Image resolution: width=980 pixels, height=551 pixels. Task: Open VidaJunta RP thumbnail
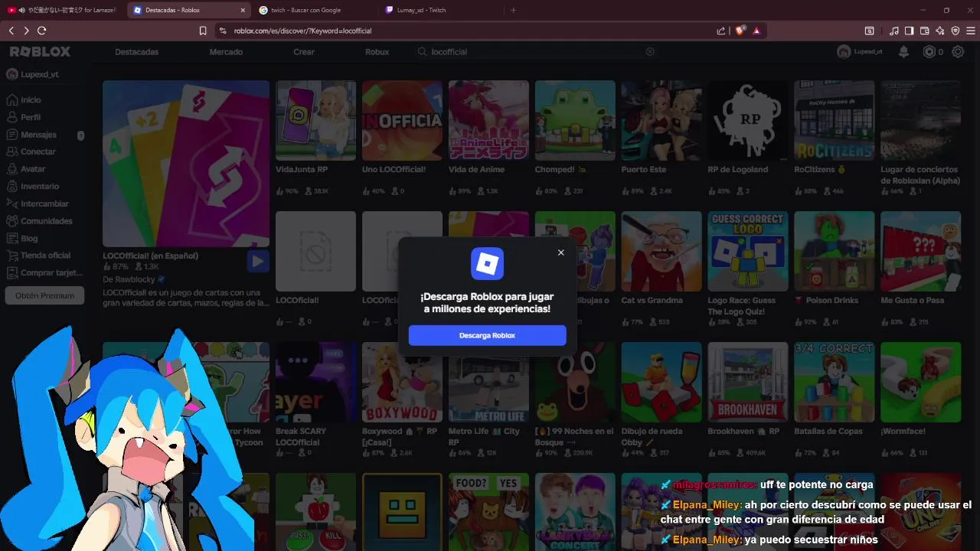click(315, 120)
